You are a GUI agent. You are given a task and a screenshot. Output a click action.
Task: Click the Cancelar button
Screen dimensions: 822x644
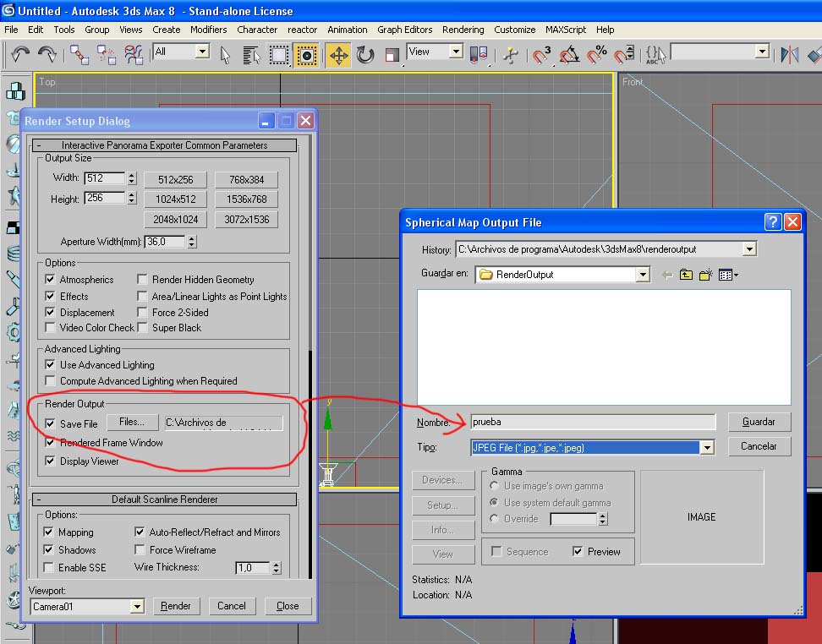[759, 446]
